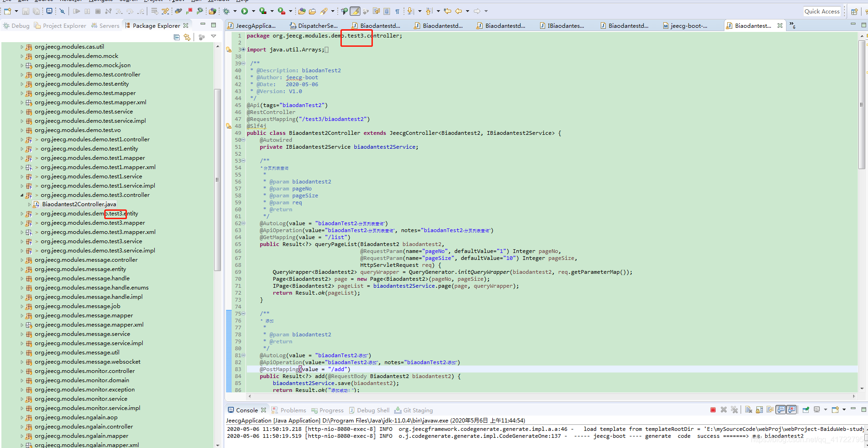Toggle console Scroll Lock icon

point(759,410)
